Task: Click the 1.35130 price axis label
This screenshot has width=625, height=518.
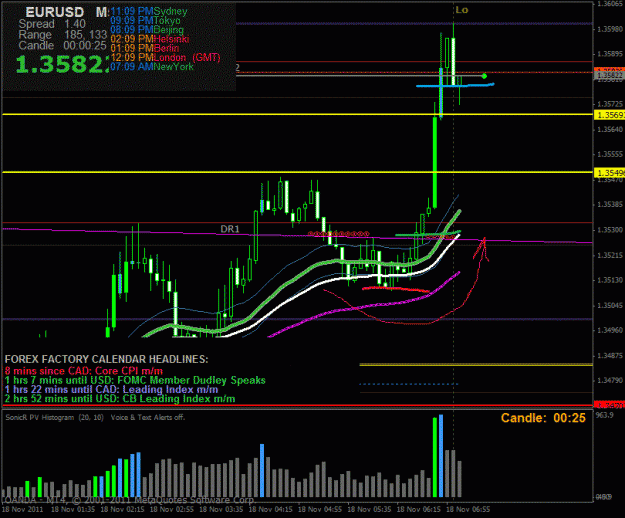Action: pyautogui.click(x=609, y=280)
